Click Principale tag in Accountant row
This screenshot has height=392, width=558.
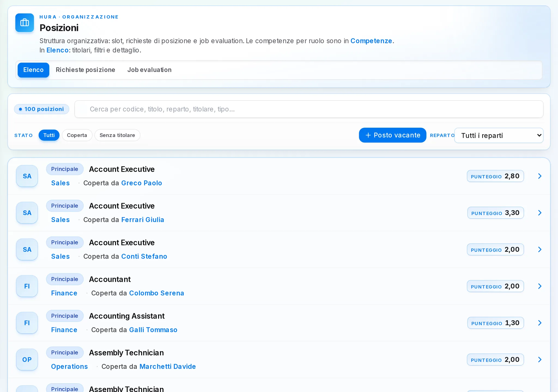(65, 279)
